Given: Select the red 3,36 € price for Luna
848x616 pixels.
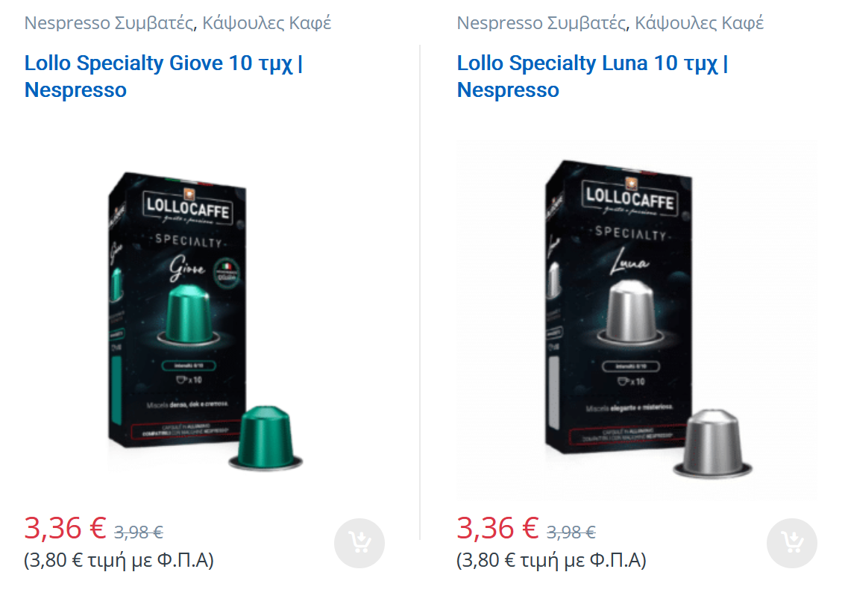Looking at the screenshot, I should point(497,529).
